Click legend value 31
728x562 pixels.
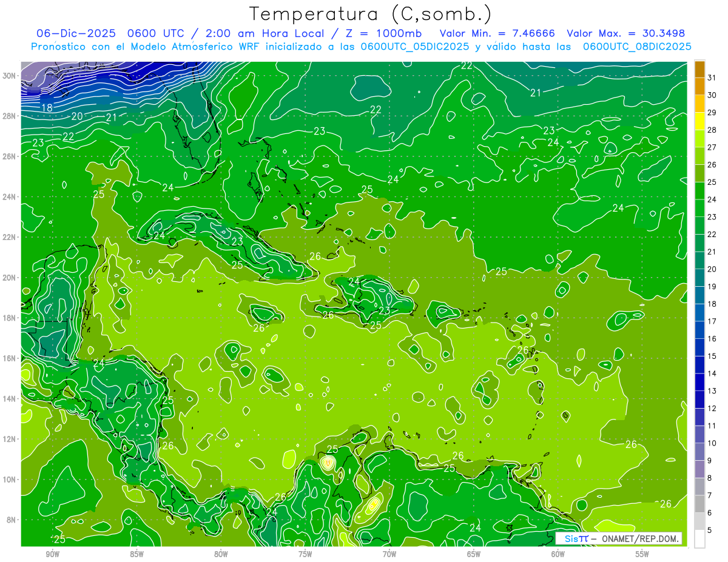tap(712, 77)
